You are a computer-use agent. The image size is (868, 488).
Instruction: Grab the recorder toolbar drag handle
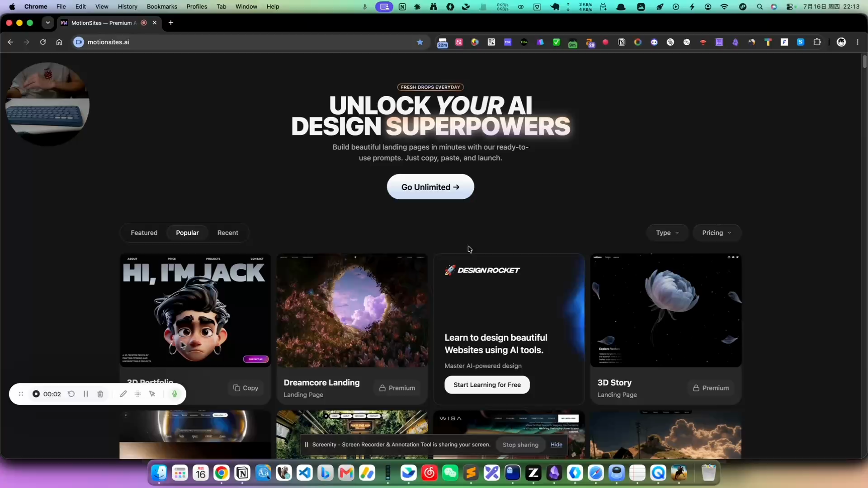(x=21, y=394)
